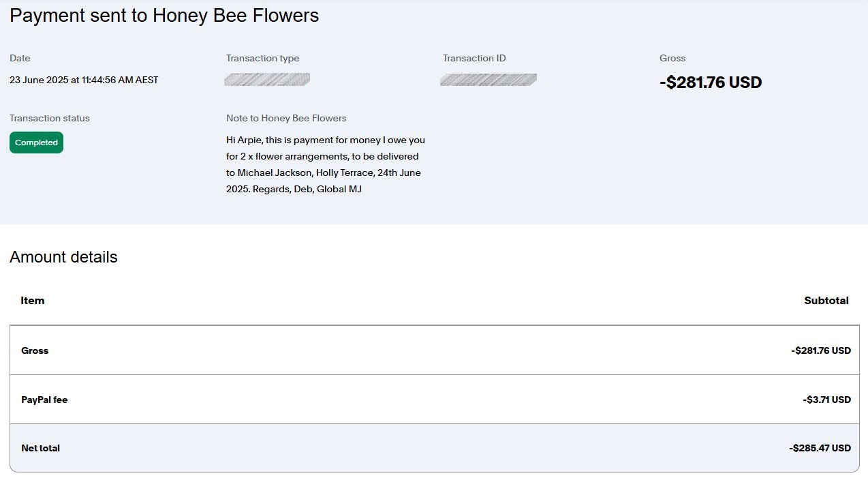Select the heading 'Payment sent to Honey Bee Flowers'

(164, 16)
